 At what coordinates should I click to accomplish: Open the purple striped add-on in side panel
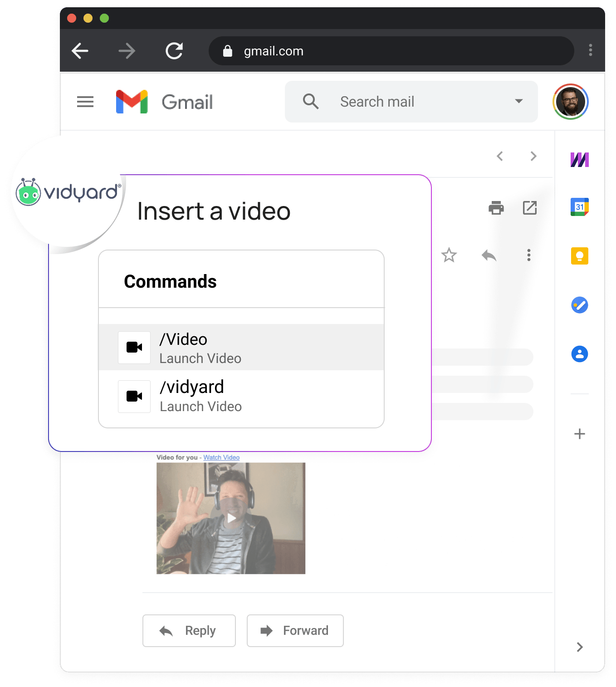pos(580,160)
